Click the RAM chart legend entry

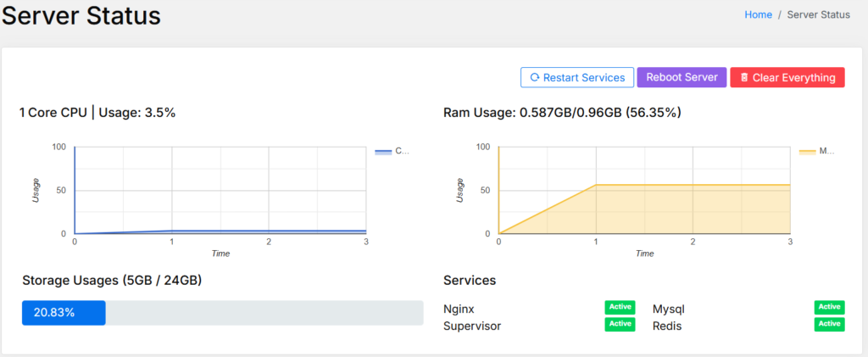pos(816,151)
